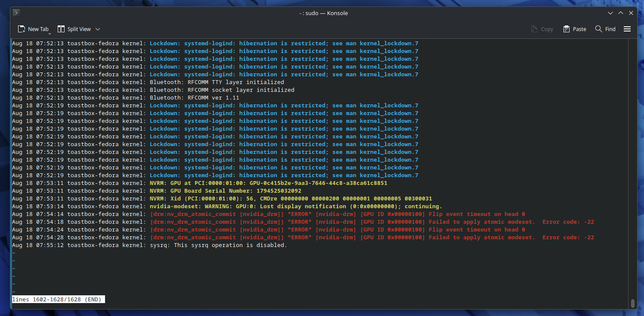644x316 pixels.
Task: Click "sysrq: This sysrq operation is disabled." line
Action: click(x=150, y=245)
